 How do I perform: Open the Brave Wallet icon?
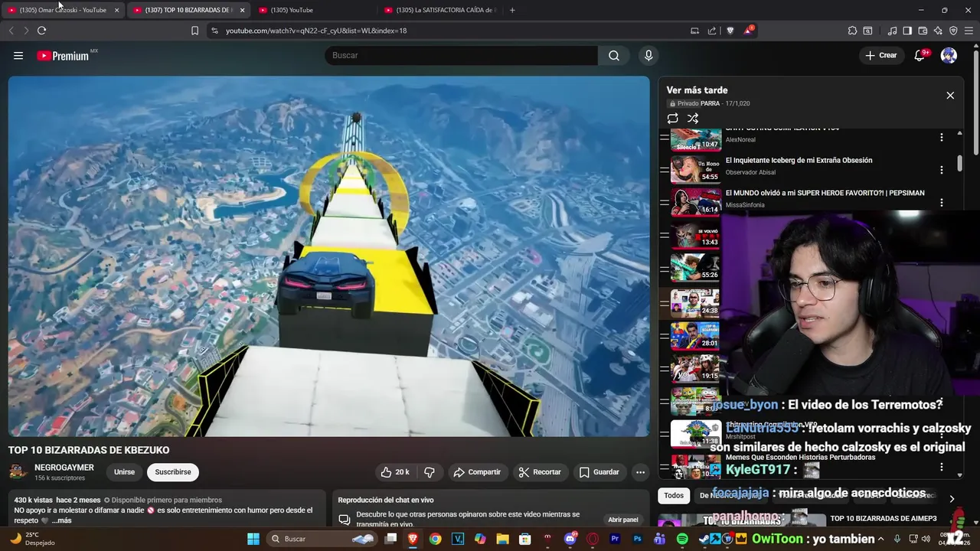coord(923,31)
